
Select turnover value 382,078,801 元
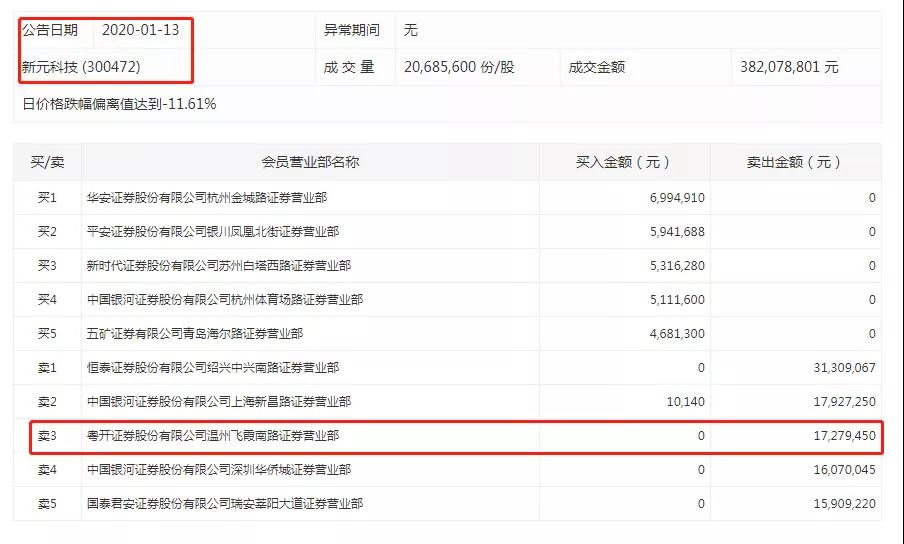pyautogui.click(x=789, y=67)
